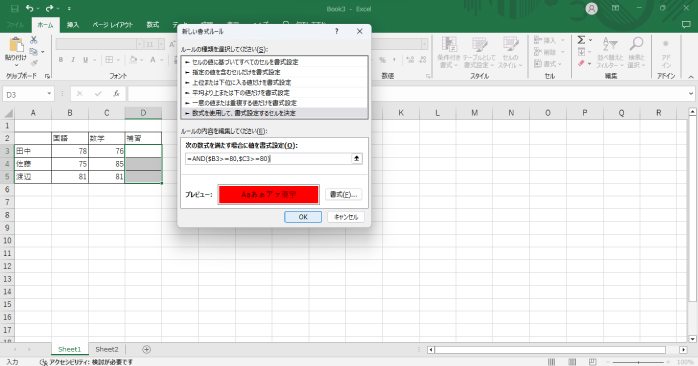Click the Percent style icon
Screen dimensions: 698x366
coord(382,60)
